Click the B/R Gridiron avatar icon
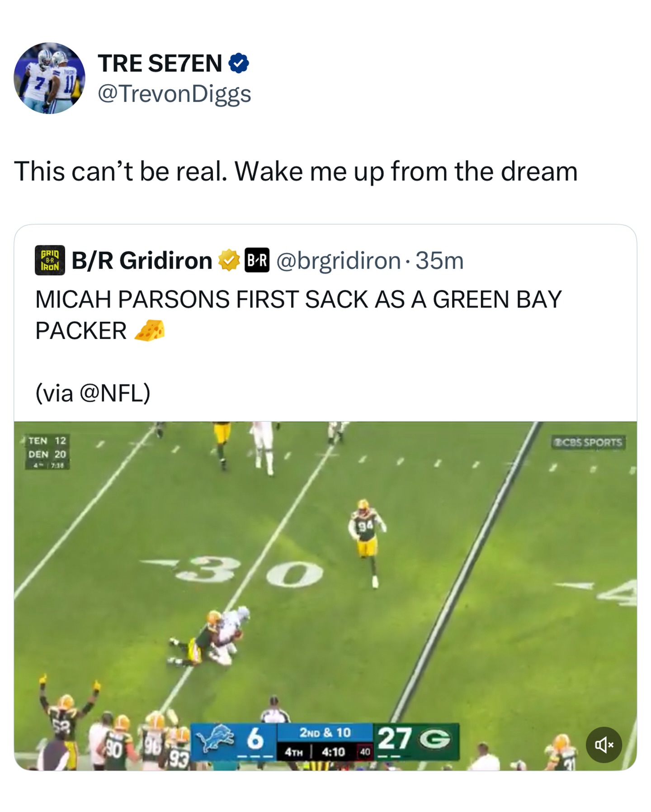 [50, 261]
